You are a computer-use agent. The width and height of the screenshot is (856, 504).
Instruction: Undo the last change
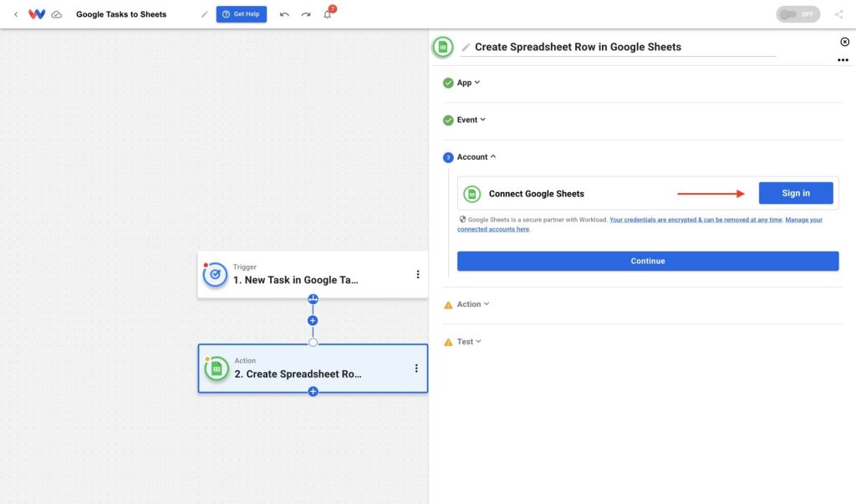point(284,14)
